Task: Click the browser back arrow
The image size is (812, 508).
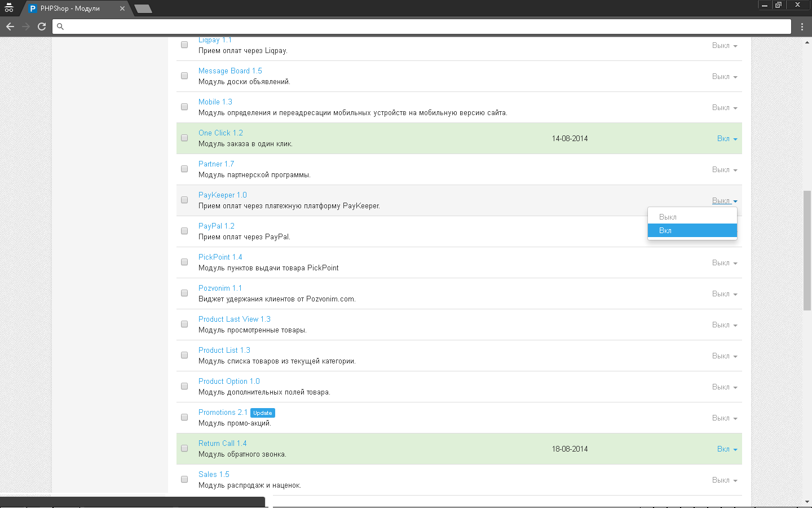Action: click(x=10, y=27)
